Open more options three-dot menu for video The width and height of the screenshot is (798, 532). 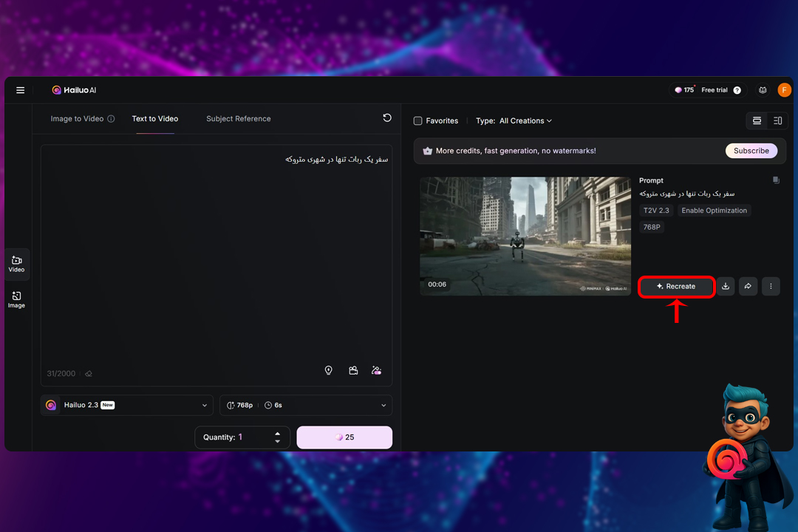(x=771, y=286)
